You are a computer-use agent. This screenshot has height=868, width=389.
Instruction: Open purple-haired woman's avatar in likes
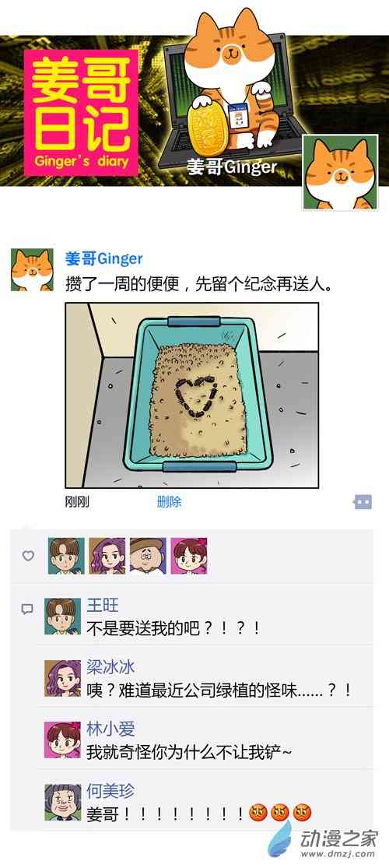(107, 556)
